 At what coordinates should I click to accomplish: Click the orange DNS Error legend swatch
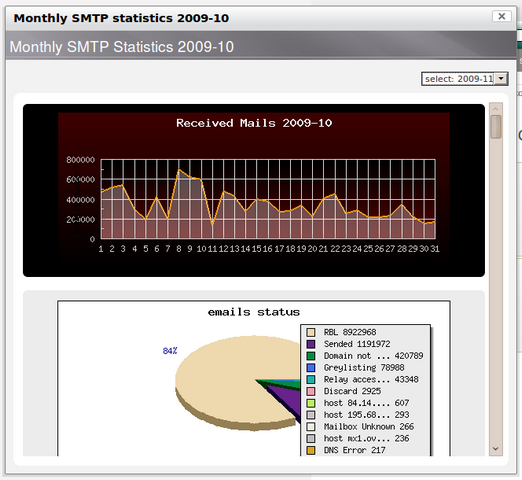pos(311,450)
